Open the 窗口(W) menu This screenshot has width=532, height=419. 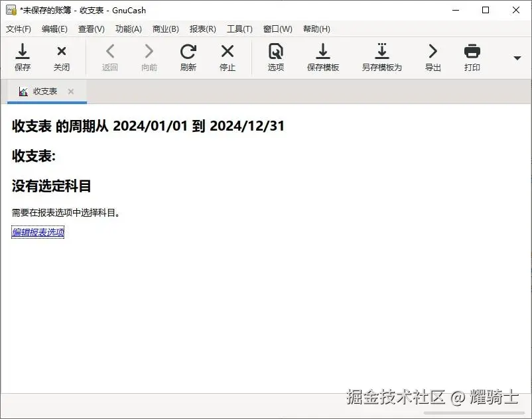tap(277, 29)
